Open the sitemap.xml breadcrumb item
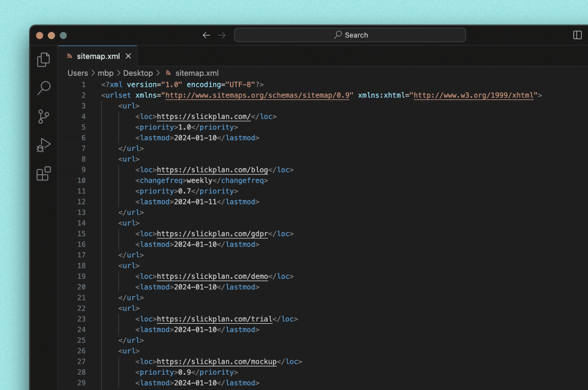 coord(197,73)
